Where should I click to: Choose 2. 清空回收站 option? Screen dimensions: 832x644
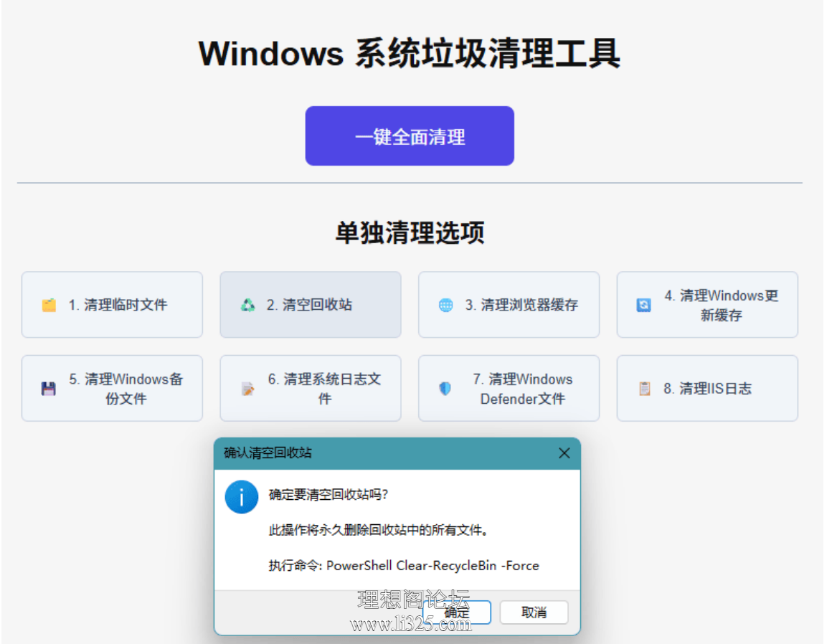pos(311,305)
